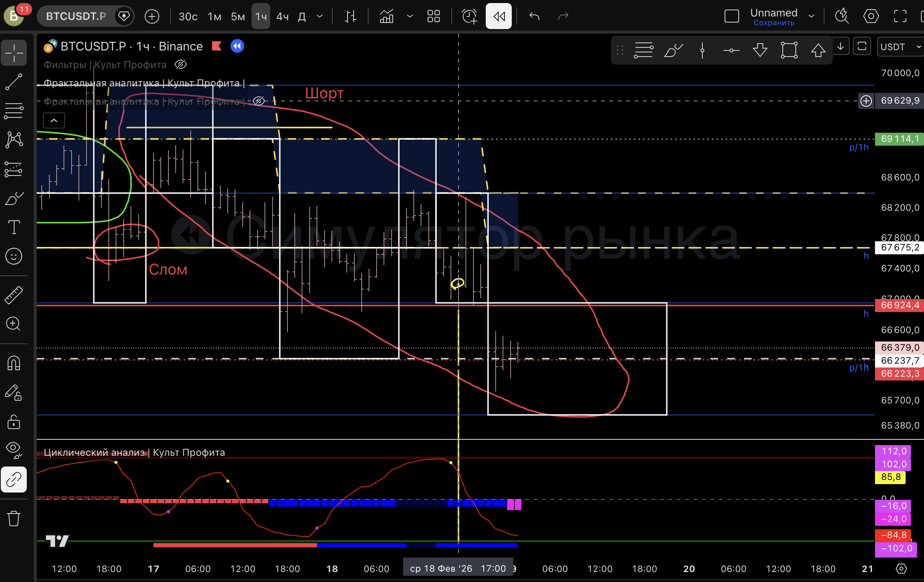The height and width of the screenshot is (582, 924).
Task: Click the Сохранить save link
Action: pyautogui.click(x=774, y=23)
